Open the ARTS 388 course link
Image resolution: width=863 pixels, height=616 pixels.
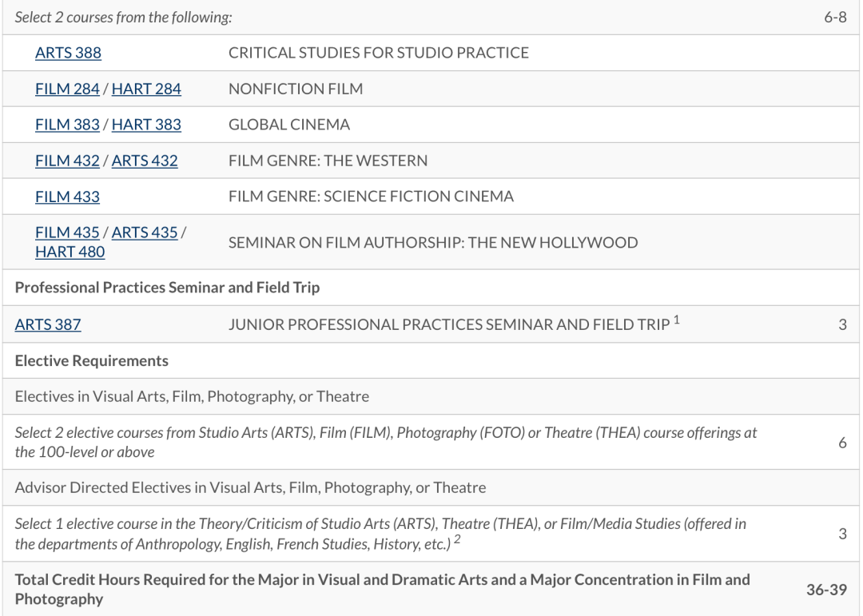click(x=68, y=54)
